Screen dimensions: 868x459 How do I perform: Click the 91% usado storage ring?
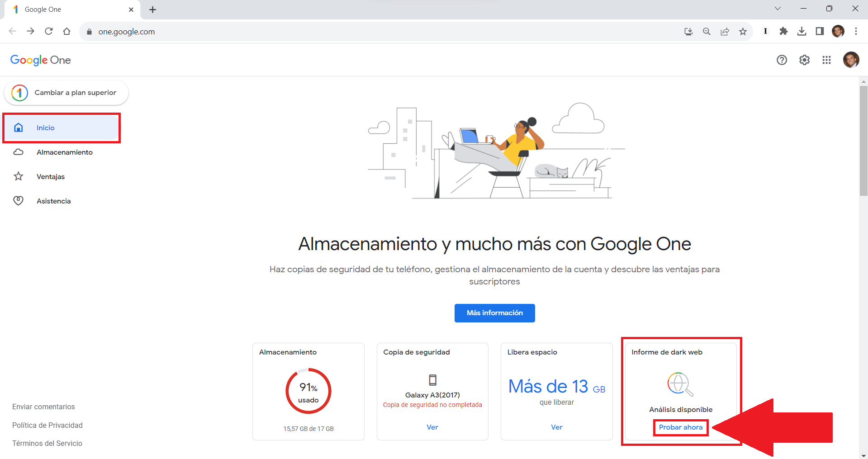(308, 391)
